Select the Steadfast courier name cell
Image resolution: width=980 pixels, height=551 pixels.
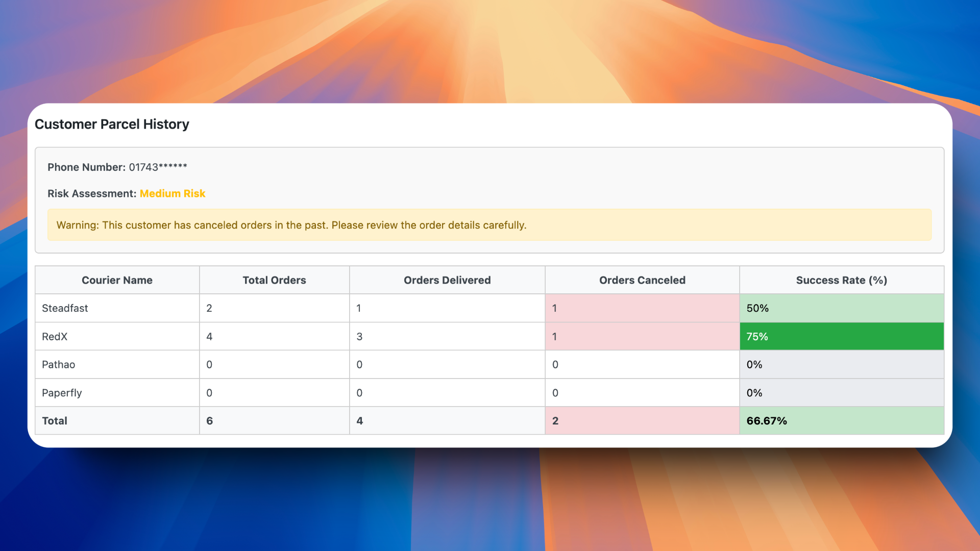[x=117, y=308]
